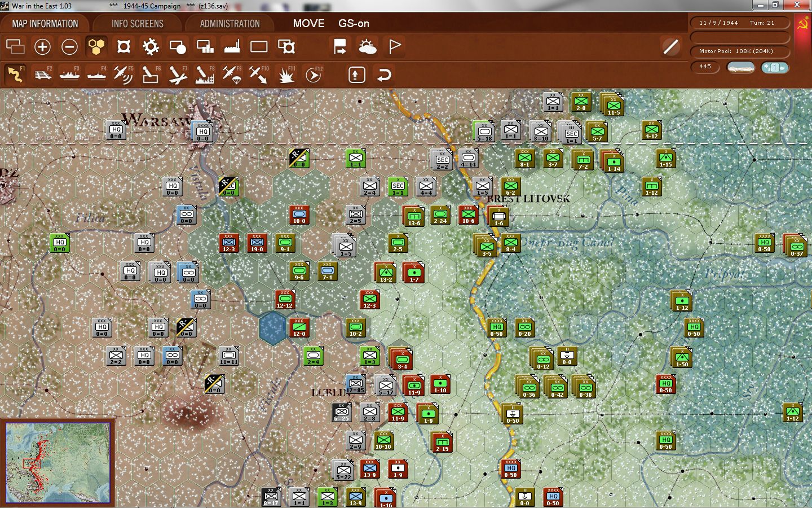Screen dimensions: 812x508
Task: Toggle the factory icon in toolbar
Action: 232,46
